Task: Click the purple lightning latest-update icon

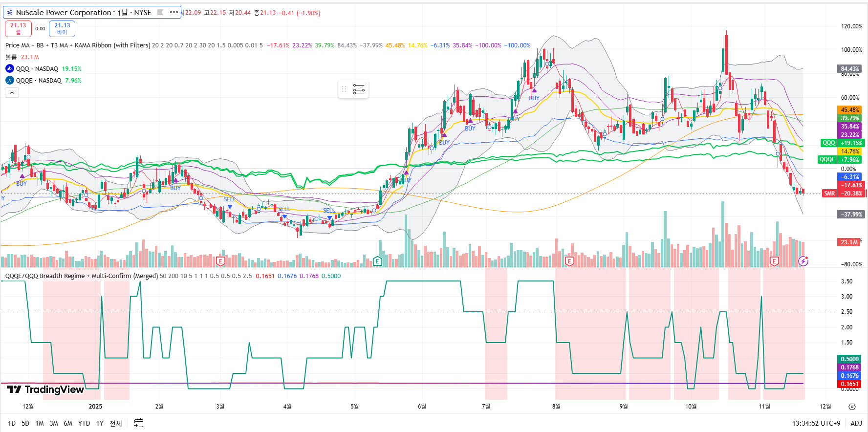Action: coord(803,261)
